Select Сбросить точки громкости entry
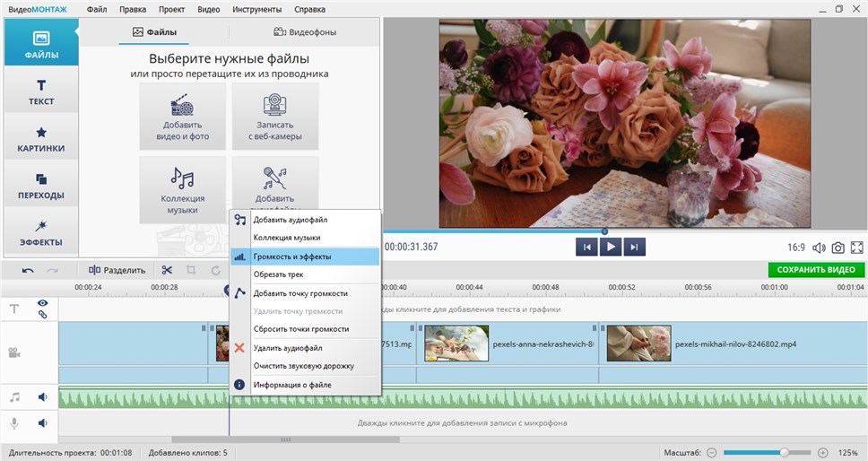868x461 pixels. click(305, 329)
